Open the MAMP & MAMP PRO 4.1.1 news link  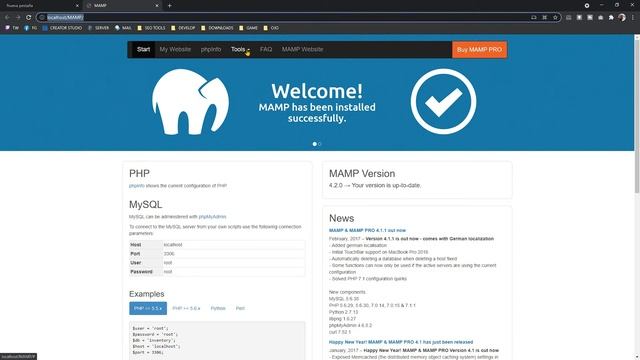367,231
